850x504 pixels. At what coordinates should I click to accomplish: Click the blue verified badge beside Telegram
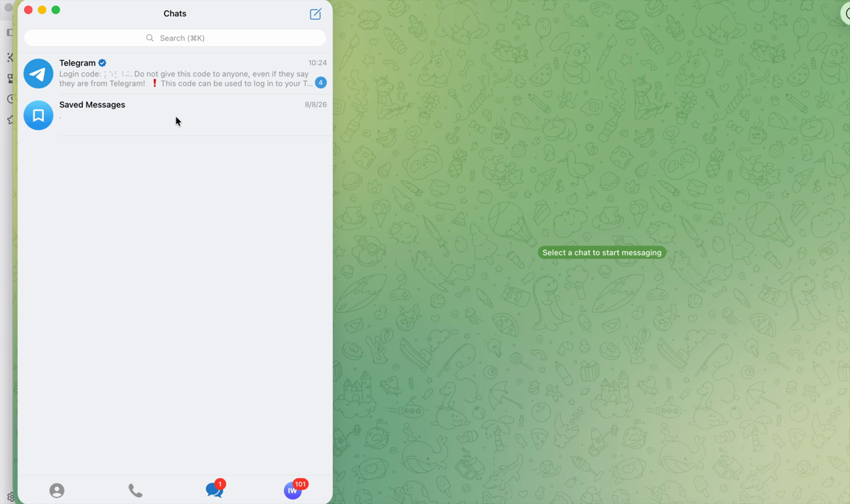tap(103, 63)
